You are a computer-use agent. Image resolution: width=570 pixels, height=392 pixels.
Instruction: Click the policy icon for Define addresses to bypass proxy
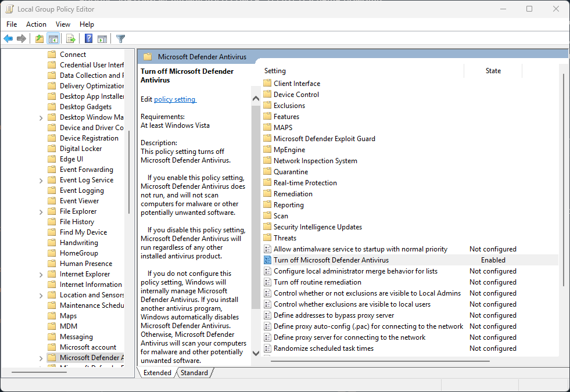[x=267, y=315]
